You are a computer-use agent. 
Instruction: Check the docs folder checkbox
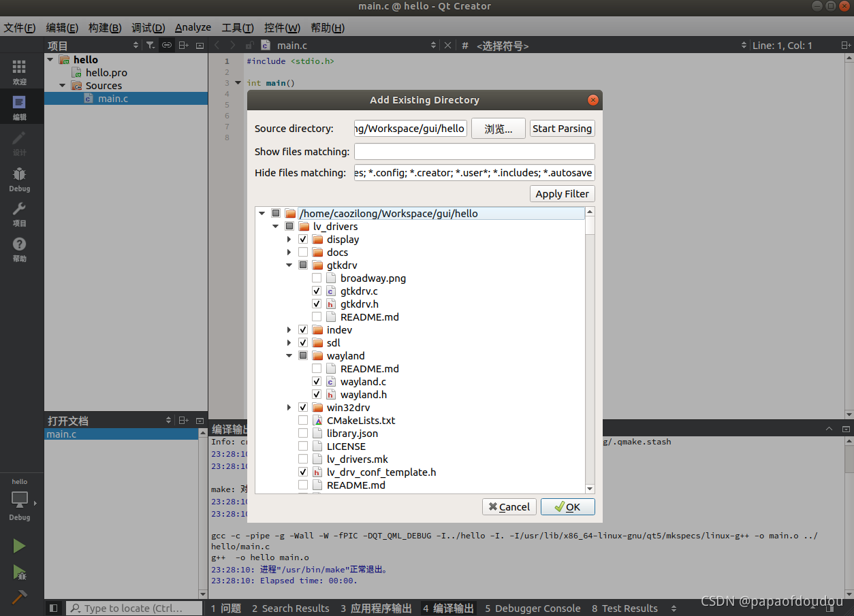tap(303, 252)
